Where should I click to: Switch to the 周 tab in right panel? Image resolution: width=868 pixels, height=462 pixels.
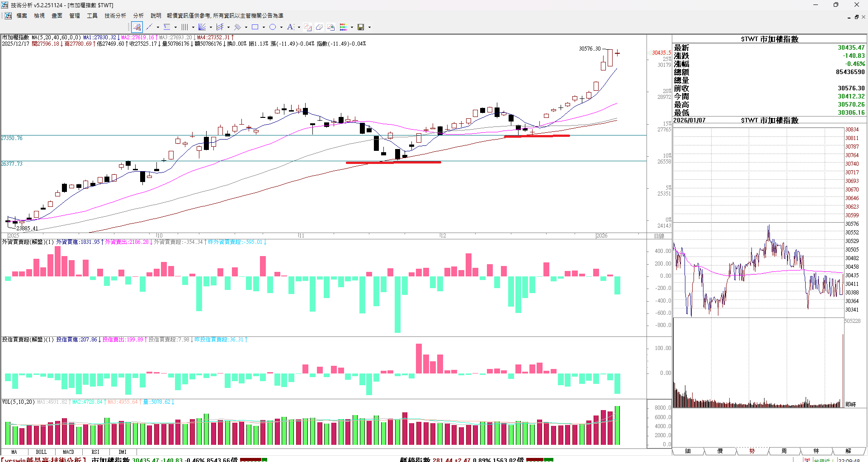click(784, 451)
